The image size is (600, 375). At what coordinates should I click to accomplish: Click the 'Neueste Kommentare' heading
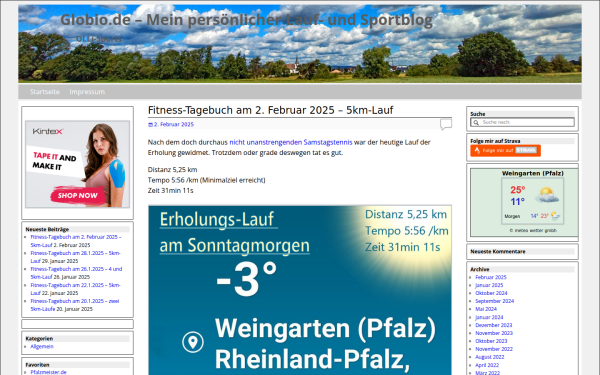click(497, 252)
